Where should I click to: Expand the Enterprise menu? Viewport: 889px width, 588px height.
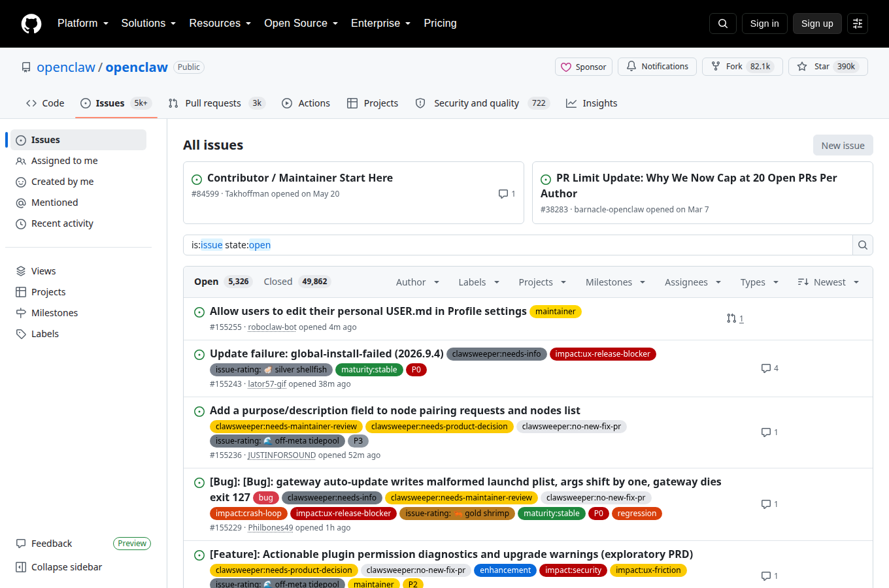tap(381, 24)
